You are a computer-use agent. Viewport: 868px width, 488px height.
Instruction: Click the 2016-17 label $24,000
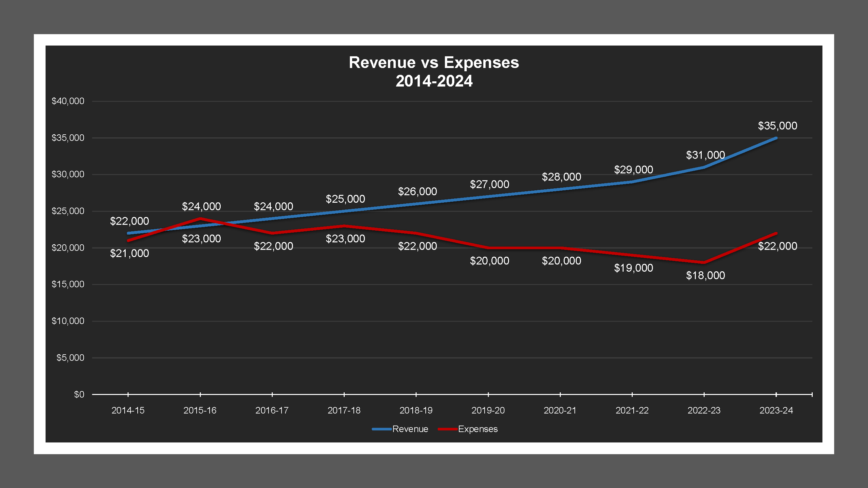tap(273, 207)
